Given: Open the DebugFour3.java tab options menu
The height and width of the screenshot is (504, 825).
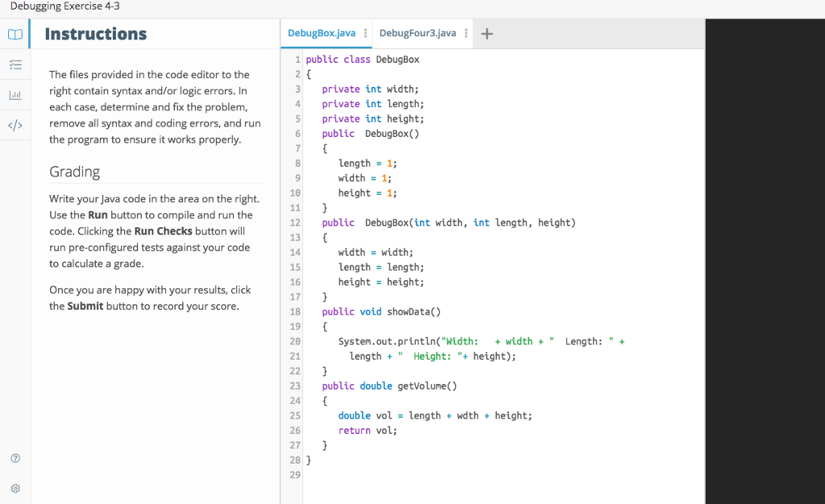Looking at the screenshot, I should tap(466, 34).
